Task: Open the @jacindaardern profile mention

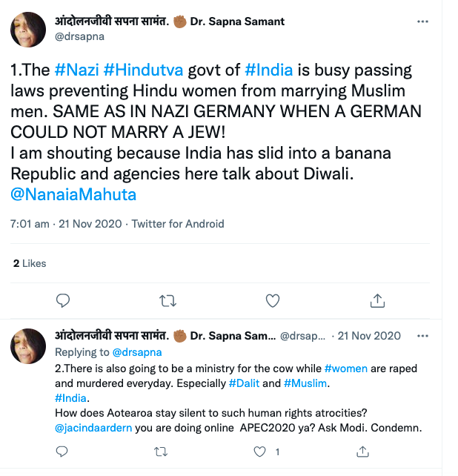Action: (93, 428)
